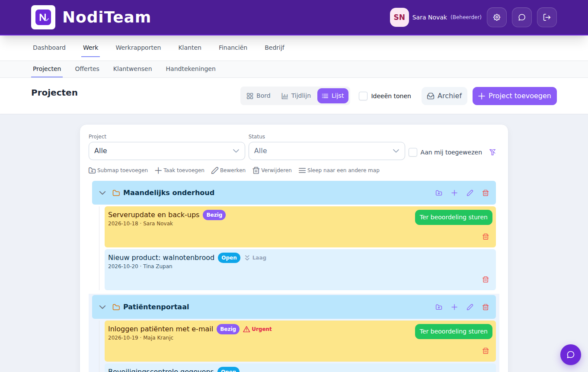Open the Project filter dropdown
The image size is (588, 372).
pos(167,151)
